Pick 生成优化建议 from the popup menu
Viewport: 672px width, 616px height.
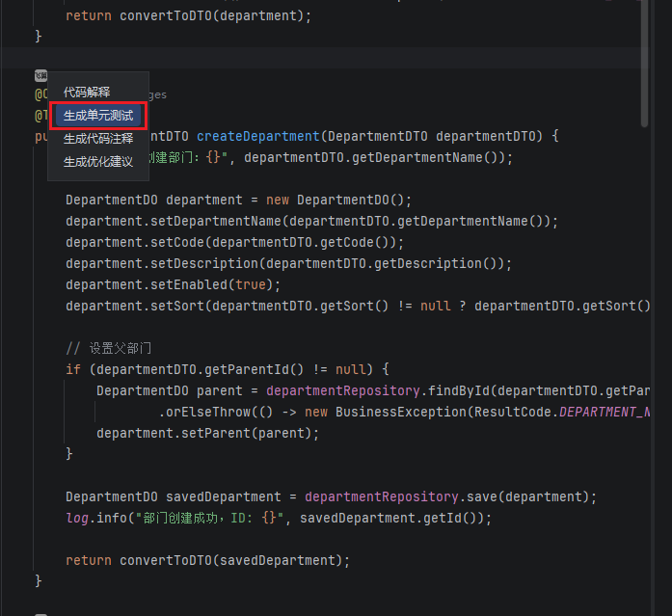(x=98, y=162)
